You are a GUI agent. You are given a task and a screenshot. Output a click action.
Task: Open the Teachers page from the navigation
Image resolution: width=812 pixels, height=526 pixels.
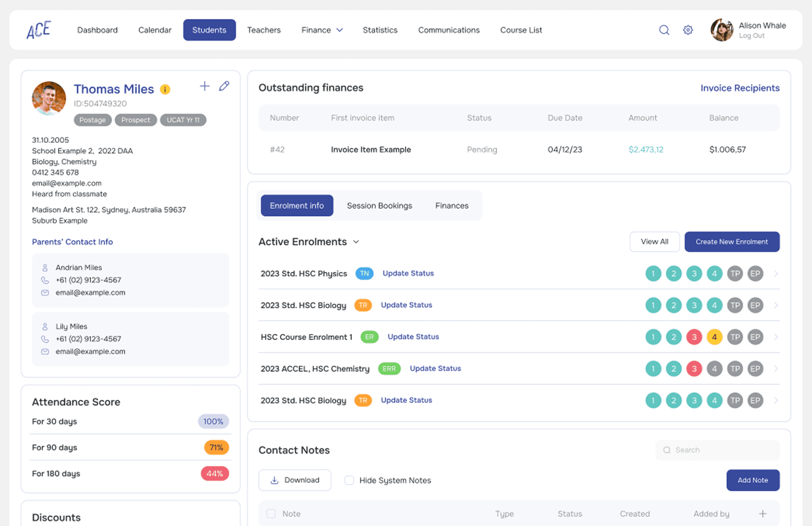[263, 30]
